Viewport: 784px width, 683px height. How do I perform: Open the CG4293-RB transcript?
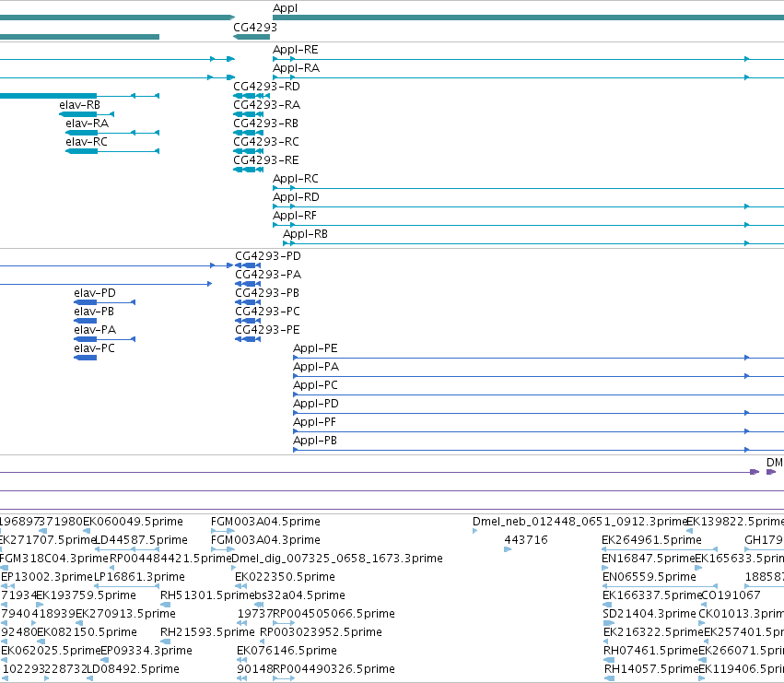click(265, 124)
